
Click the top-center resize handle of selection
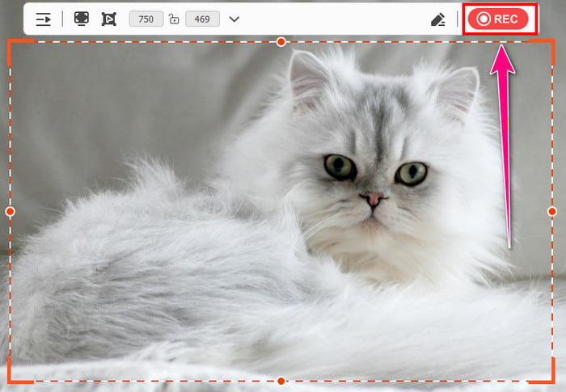281,42
